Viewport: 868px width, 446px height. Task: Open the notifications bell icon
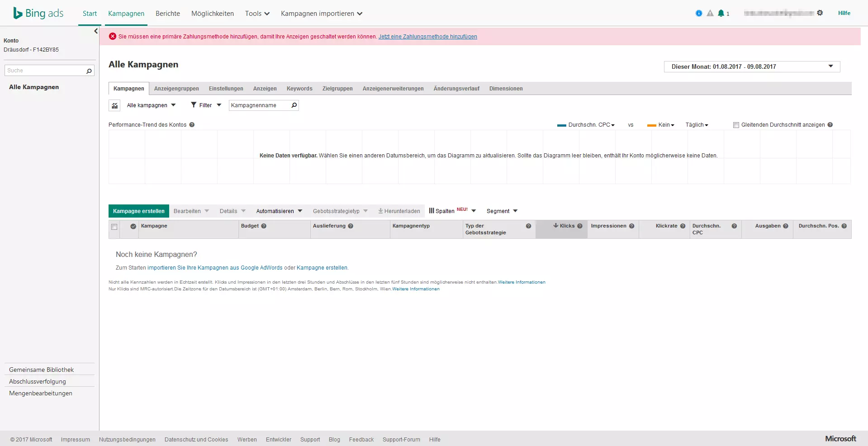721,13
